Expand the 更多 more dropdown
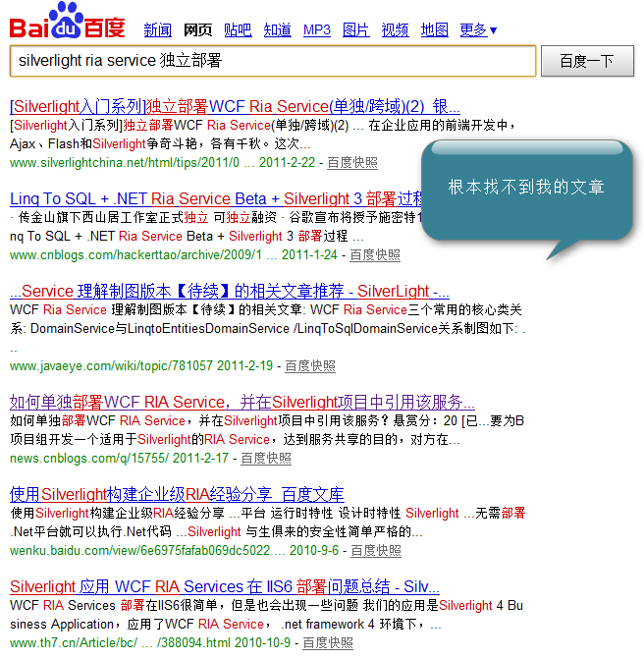The image size is (644, 659). (x=478, y=30)
